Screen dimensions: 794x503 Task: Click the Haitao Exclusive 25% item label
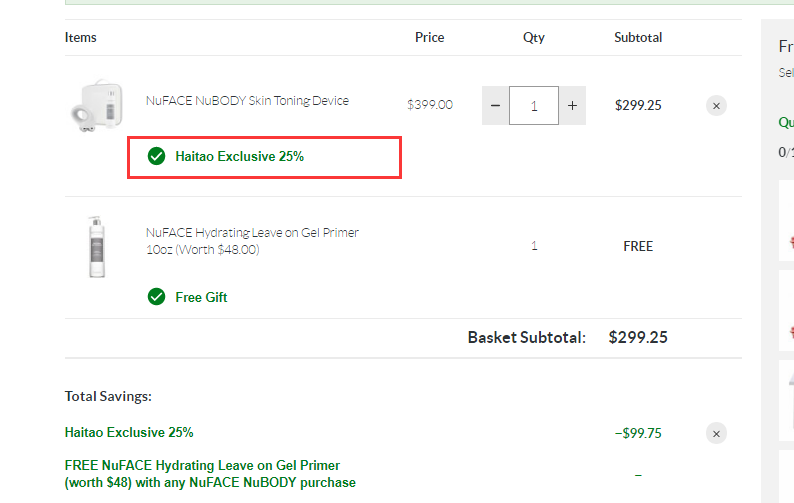pyautogui.click(x=240, y=156)
